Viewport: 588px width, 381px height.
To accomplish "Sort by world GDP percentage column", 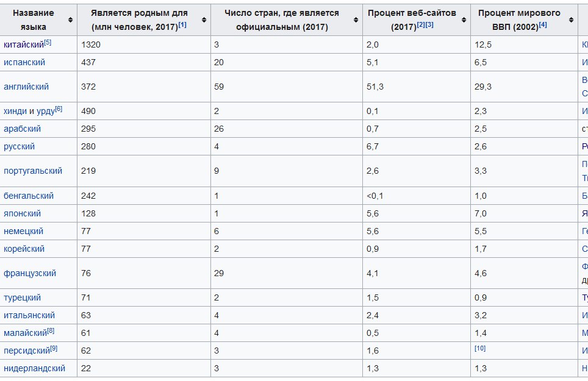I will [x=572, y=20].
